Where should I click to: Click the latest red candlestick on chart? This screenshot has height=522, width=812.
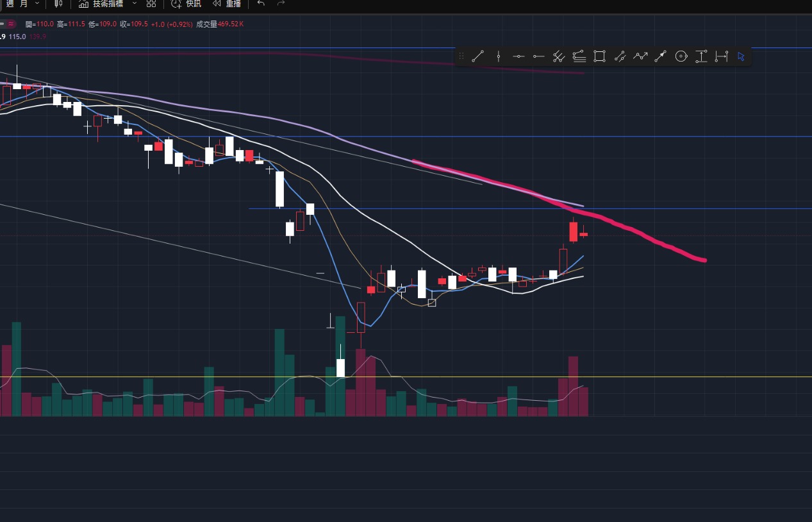click(x=583, y=234)
